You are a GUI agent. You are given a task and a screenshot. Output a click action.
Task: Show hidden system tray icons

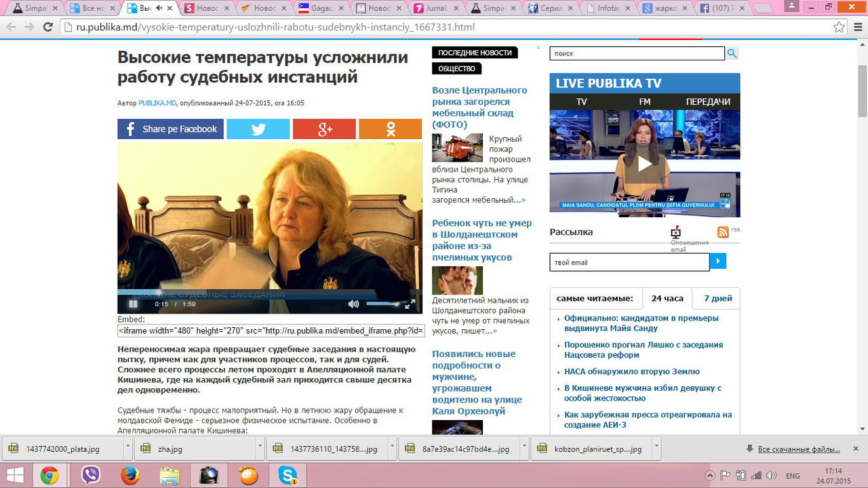[709, 475]
